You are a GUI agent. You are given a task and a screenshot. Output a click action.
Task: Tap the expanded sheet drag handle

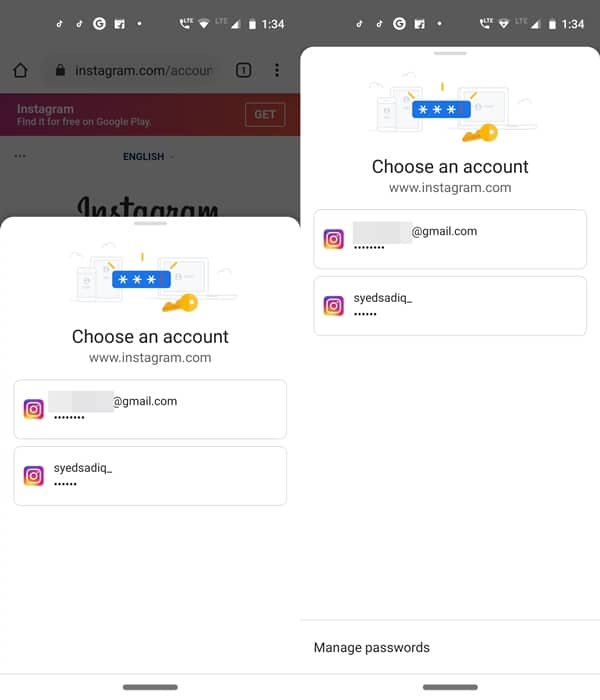point(450,53)
